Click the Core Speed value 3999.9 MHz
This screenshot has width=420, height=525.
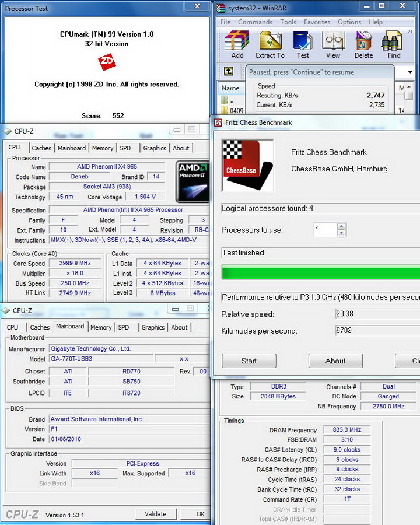pos(75,264)
